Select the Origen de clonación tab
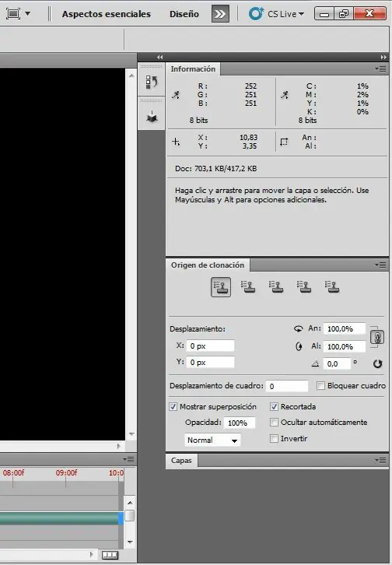This screenshot has height=565, width=392. click(208, 265)
